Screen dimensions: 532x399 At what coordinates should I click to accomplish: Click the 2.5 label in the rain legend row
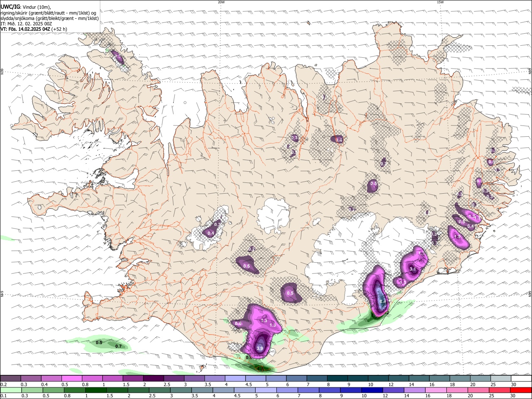click(x=152, y=396)
